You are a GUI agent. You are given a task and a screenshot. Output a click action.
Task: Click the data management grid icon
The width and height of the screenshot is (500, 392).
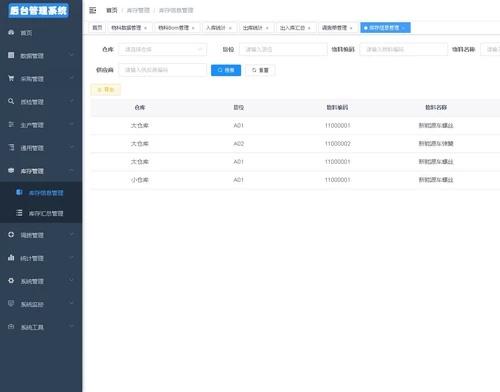pyautogui.click(x=11, y=55)
